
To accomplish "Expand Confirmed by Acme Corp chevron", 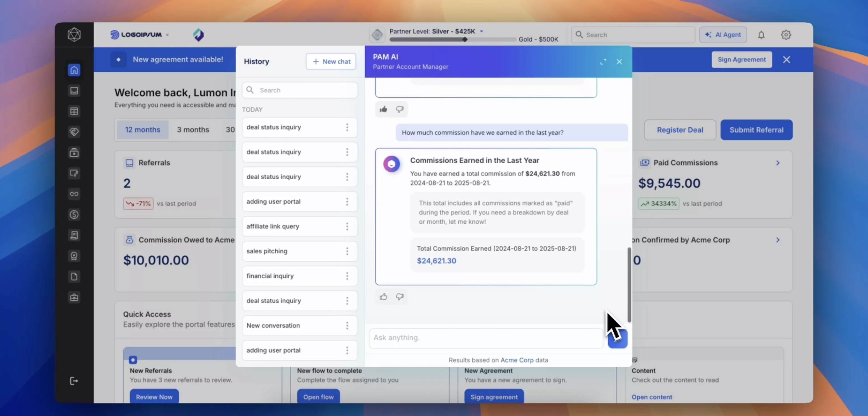I will click(778, 240).
